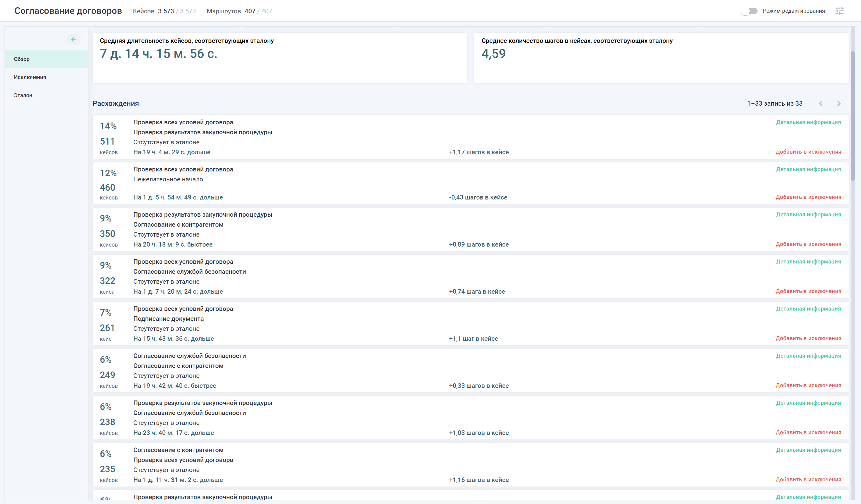Add the 322-case deviation to exclusions

click(809, 291)
